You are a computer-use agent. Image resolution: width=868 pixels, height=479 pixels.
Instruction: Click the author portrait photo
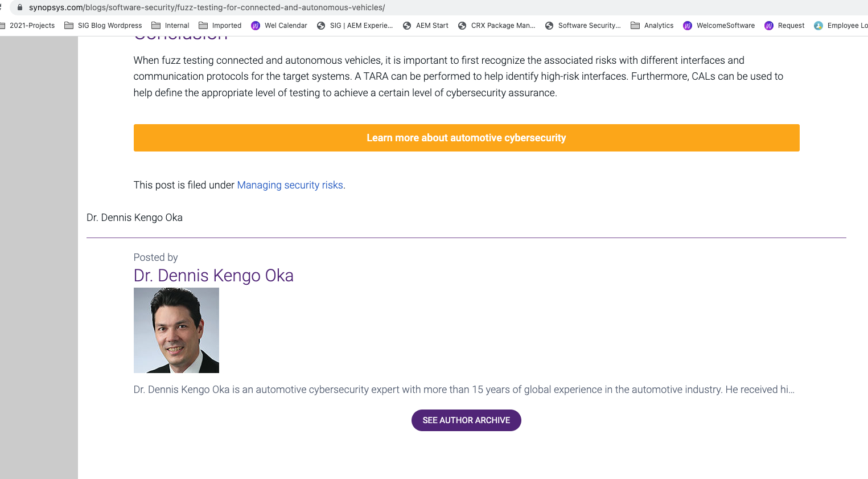[176, 330]
